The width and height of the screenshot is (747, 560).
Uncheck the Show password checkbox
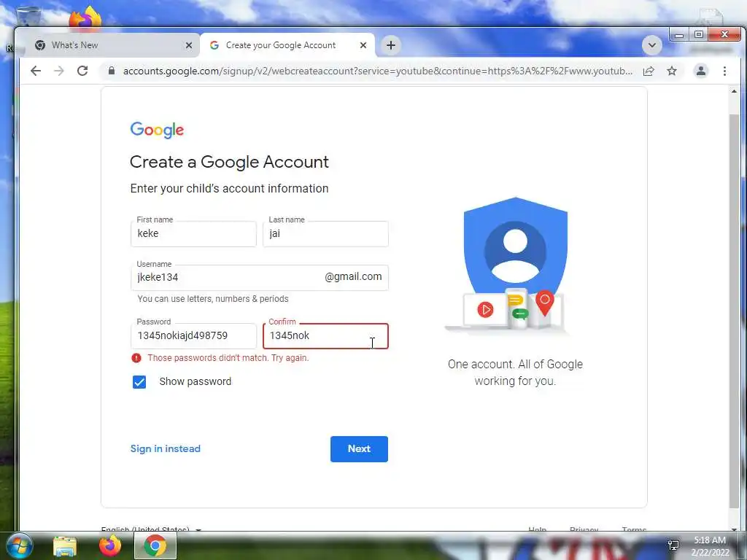click(x=139, y=382)
